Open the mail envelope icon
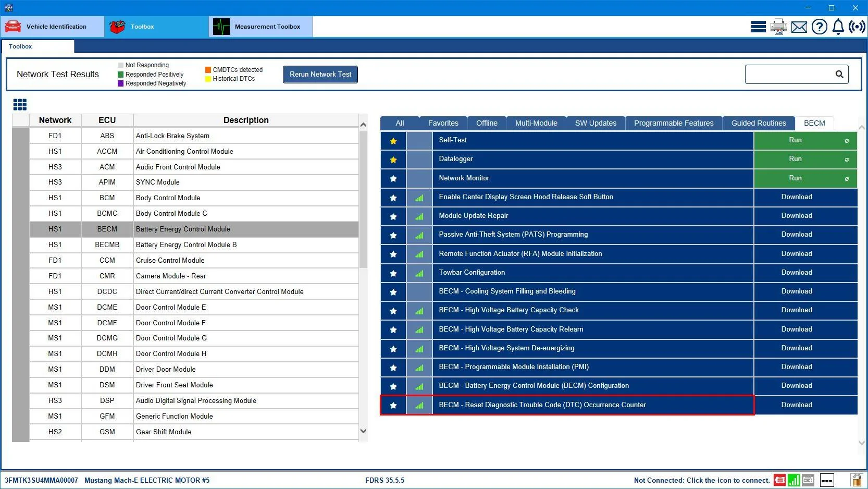Image resolution: width=868 pixels, height=489 pixels. [x=799, y=27]
